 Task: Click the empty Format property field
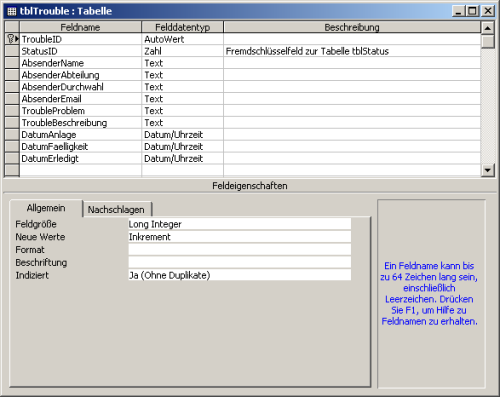[x=240, y=250]
